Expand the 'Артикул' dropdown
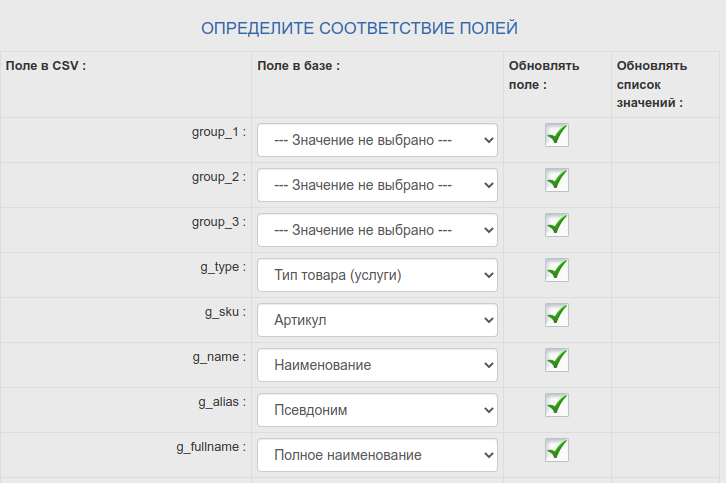The height and width of the screenshot is (483, 726). point(377,320)
